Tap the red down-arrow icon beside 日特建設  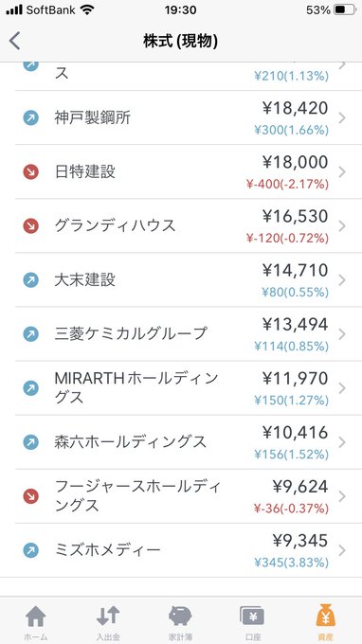tap(31, 171)
